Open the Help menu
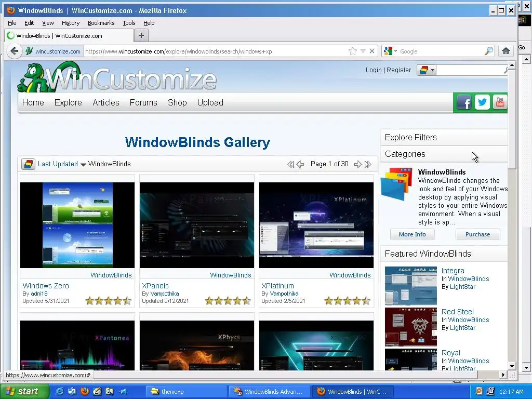Image resolution: width=532 pixels, height=399 pixels. click(x=149, y=23)
